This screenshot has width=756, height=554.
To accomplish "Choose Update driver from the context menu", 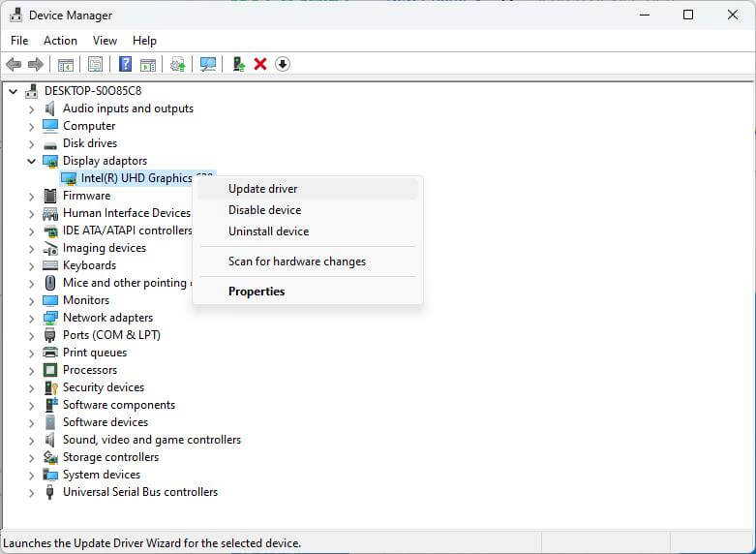I will [262, 189].
